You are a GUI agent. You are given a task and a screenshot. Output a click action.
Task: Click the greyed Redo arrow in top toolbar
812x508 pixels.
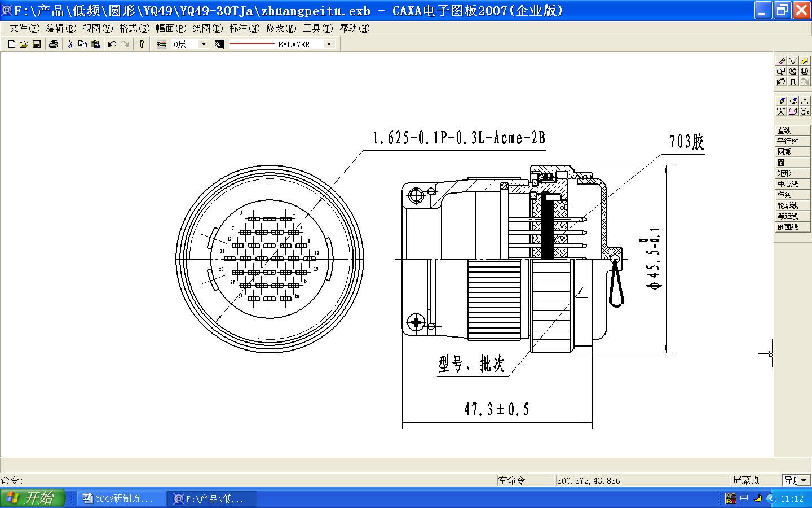[x=125, y=44]
